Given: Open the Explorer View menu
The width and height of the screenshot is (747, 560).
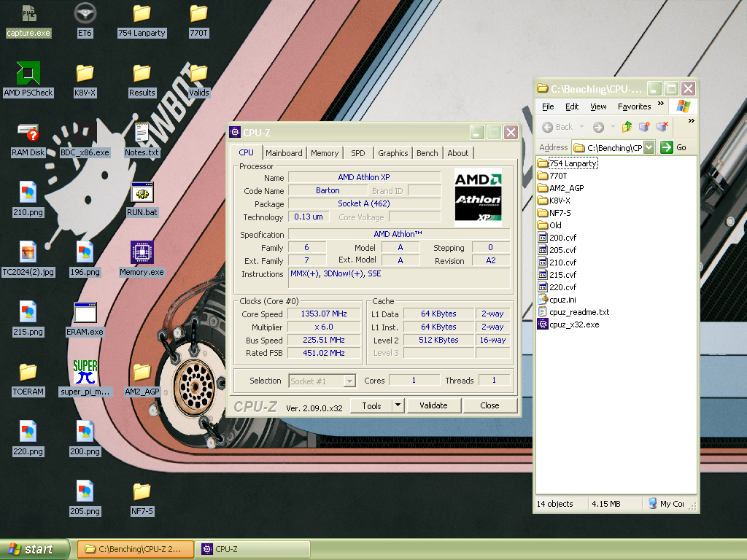Looking at the screenshot, I should [598, 106].
